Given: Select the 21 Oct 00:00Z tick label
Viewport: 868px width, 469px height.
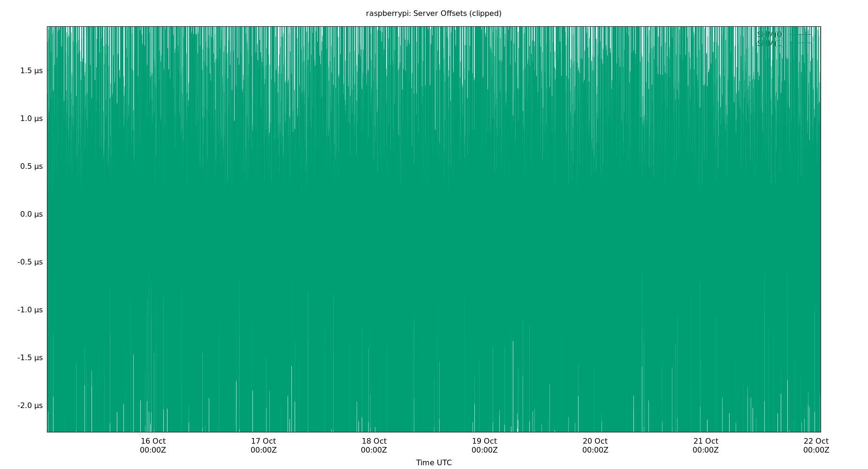Looking at the screenshot, I should click(706, 446).
